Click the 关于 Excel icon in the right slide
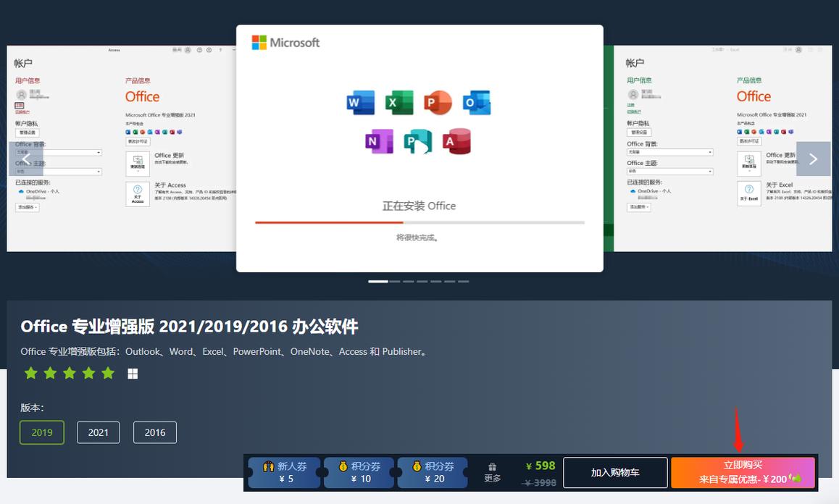The height and width of the screenshot is (504, 839). (749, 193)
